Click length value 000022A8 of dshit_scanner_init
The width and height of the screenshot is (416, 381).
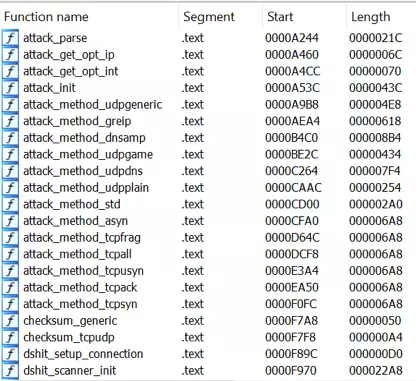click(x=376, y=370)
